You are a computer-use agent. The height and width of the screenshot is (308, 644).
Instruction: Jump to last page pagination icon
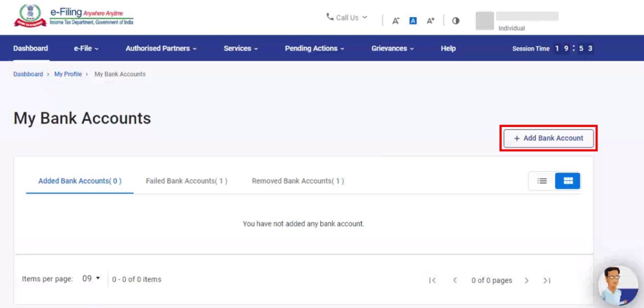click(547, 281)
